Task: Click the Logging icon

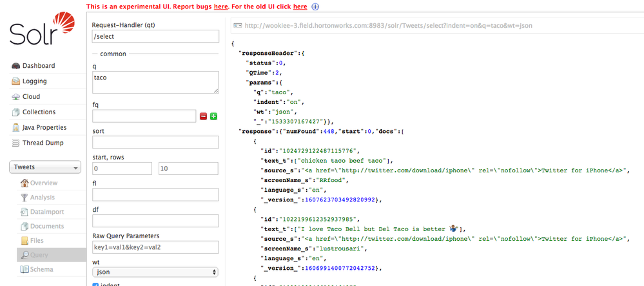Action: (16, 81)
